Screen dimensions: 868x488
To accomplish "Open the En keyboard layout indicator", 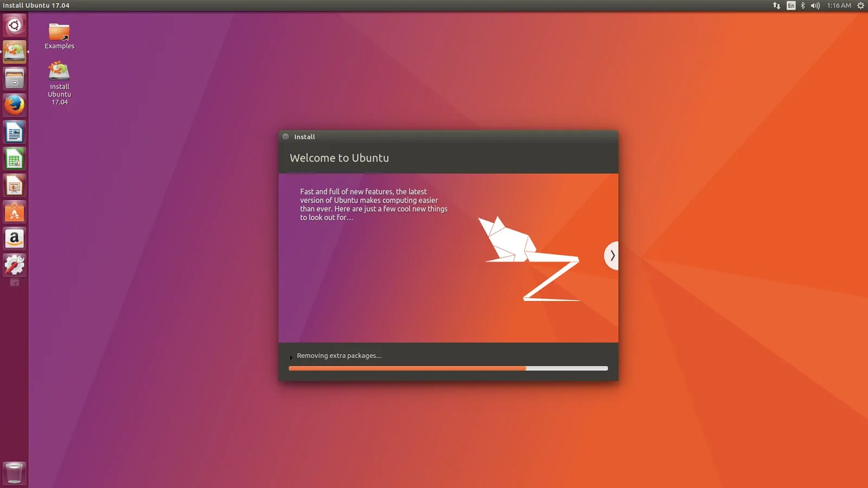I will 791,5.
